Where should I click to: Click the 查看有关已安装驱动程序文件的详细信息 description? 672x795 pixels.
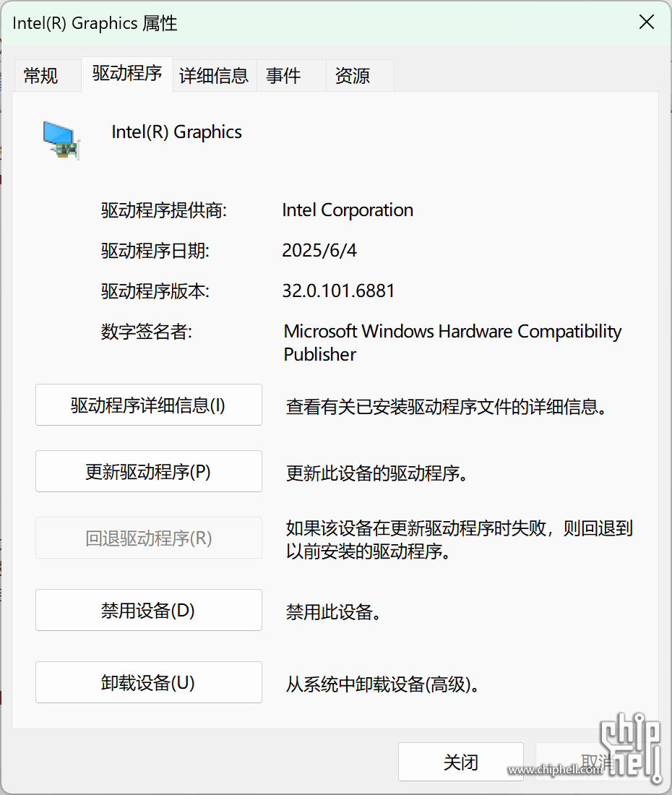click(x=447, y=407)
